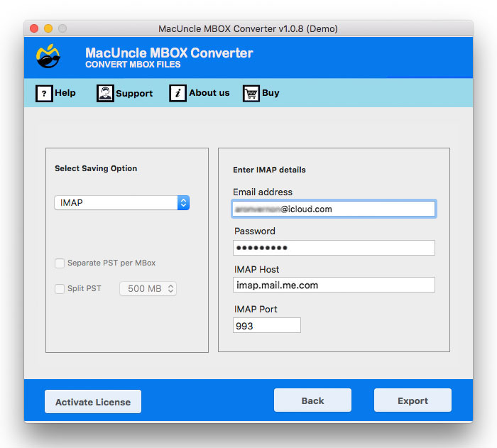497x448 pixels.
Task: Click the Help question mark icon
Action: click(44, 94)
